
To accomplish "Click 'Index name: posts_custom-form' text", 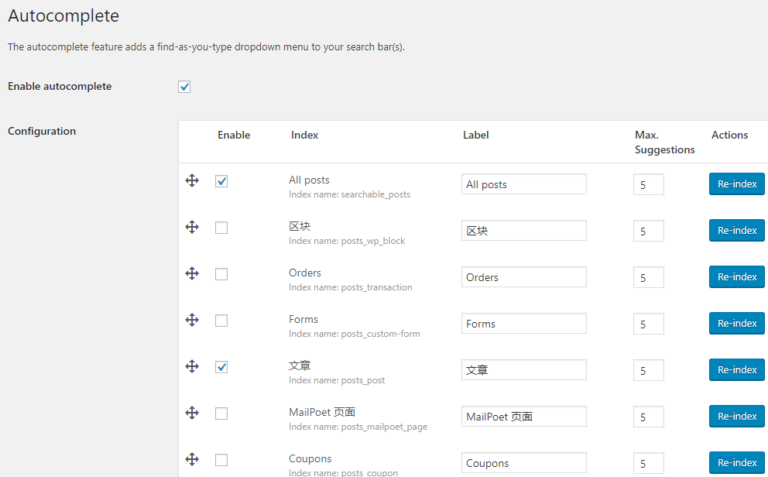I will (354, 334).
